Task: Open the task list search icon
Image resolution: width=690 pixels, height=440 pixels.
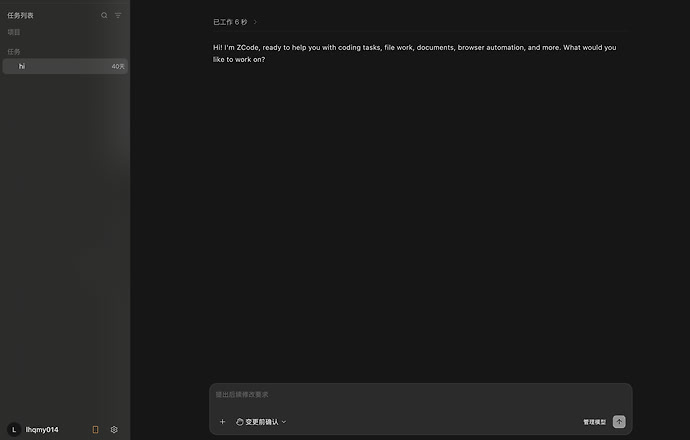Action: (x=104, y=15)
